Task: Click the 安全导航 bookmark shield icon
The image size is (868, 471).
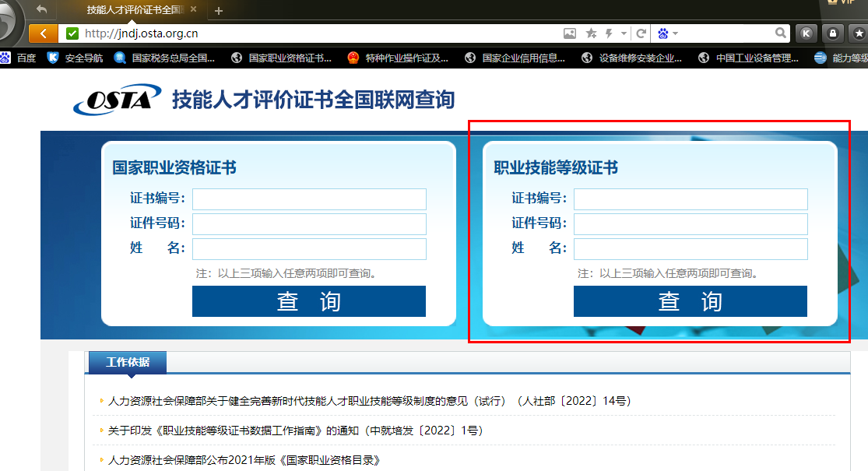Action: (53, 58)
